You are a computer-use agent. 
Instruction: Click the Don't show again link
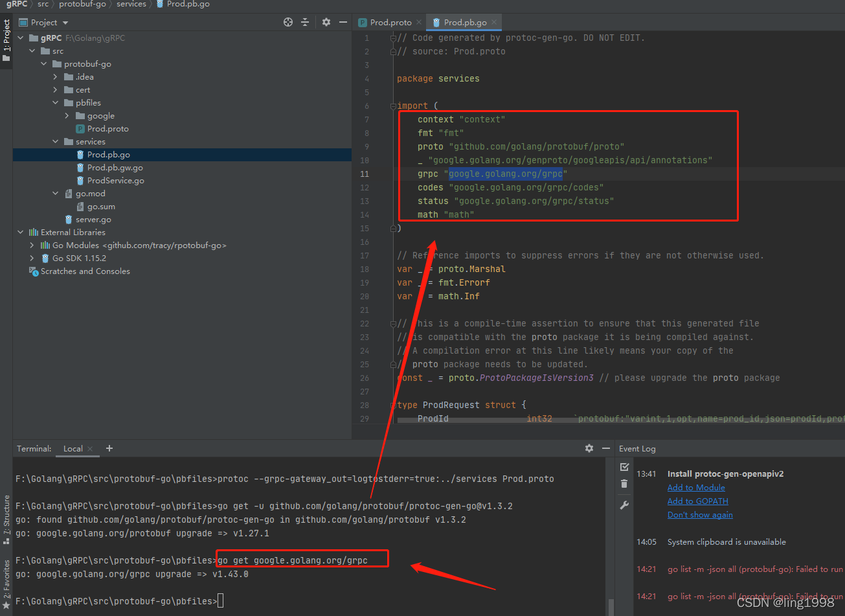[699, 514]
